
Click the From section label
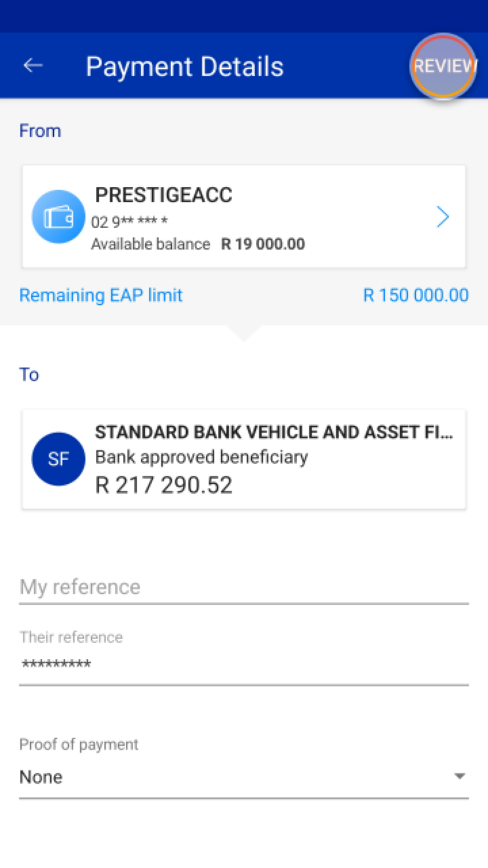(x=40, y=130)
